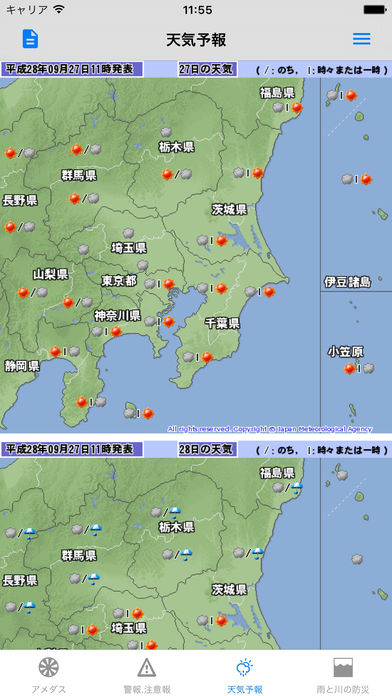392x696 pixels.
Task: Tap the sun icon above 埼玉県 on the 28日 map
Action: (x=137, y=613)
